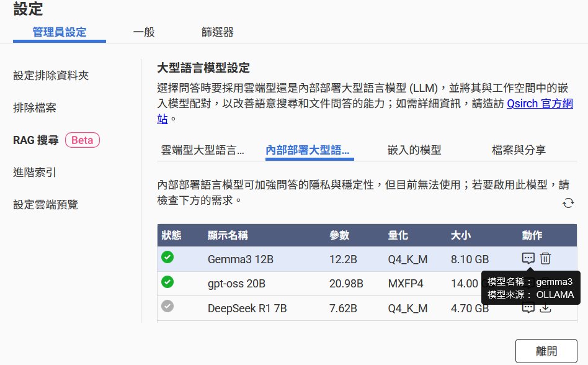This screenshot has width=588, height=365.
Task: Refresh the on-premises model list
Action: pyautogui.click(x=568, y=203)
